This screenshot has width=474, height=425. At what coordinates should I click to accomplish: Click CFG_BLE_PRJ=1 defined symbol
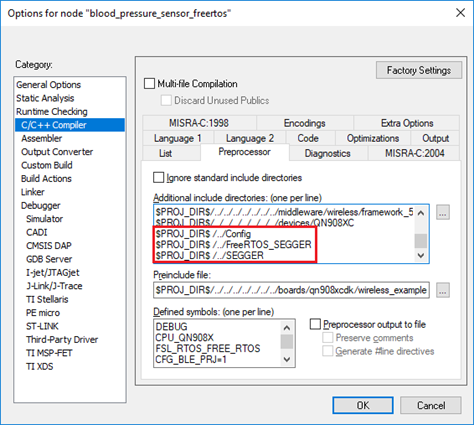click(x=191, y=359)
